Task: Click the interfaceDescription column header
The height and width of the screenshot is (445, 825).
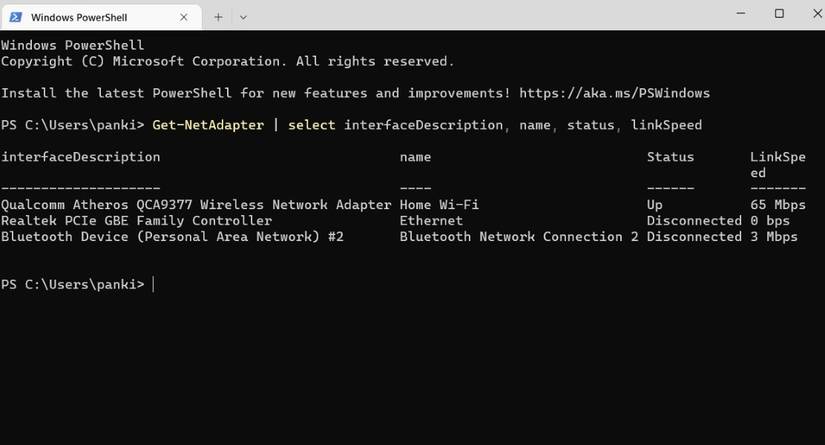Action: (x=80, y=157)
